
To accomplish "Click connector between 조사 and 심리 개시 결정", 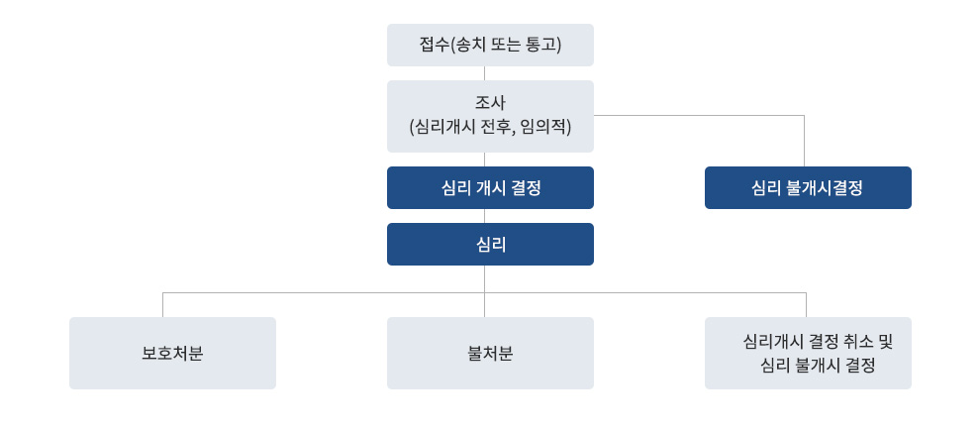I will (x=485, y=160).
